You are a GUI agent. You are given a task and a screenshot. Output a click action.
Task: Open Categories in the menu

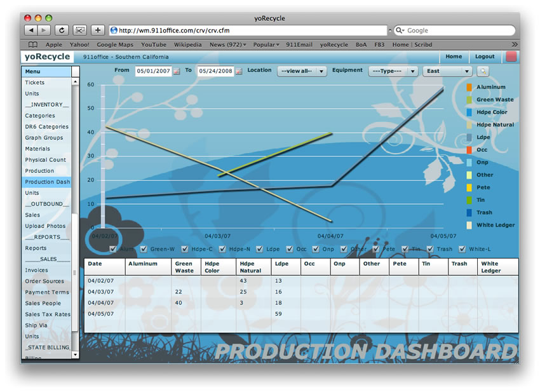40,116
